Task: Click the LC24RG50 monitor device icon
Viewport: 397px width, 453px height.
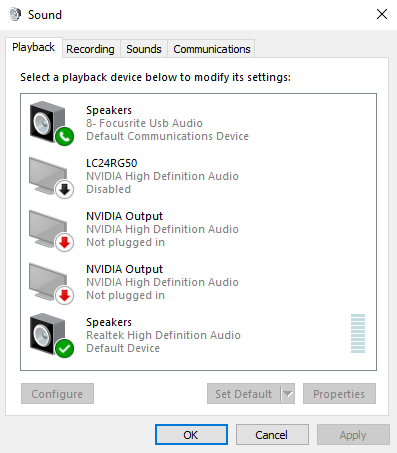Action: (x=51, y=177)
